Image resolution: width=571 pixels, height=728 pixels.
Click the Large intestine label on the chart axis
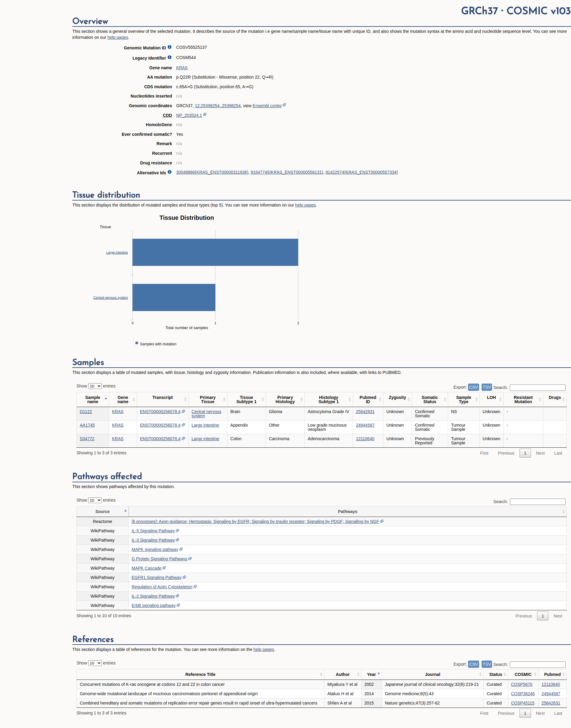tap(117, 252)
